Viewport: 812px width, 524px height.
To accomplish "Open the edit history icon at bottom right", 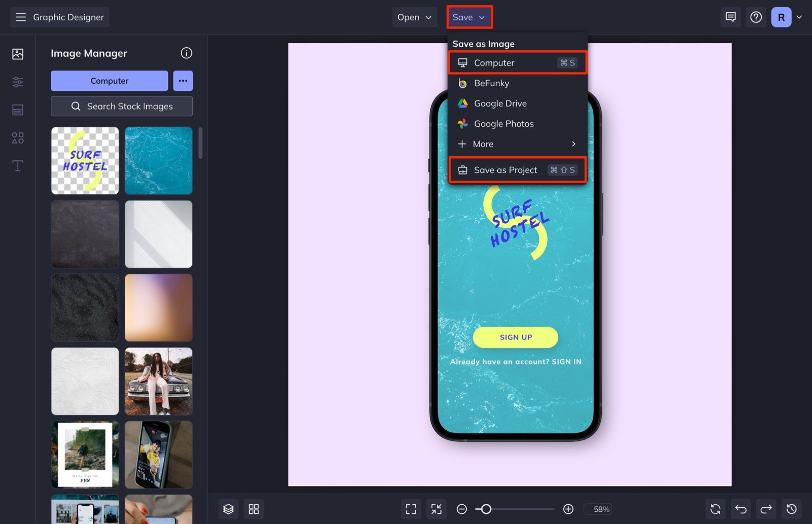I will (791, 509).
